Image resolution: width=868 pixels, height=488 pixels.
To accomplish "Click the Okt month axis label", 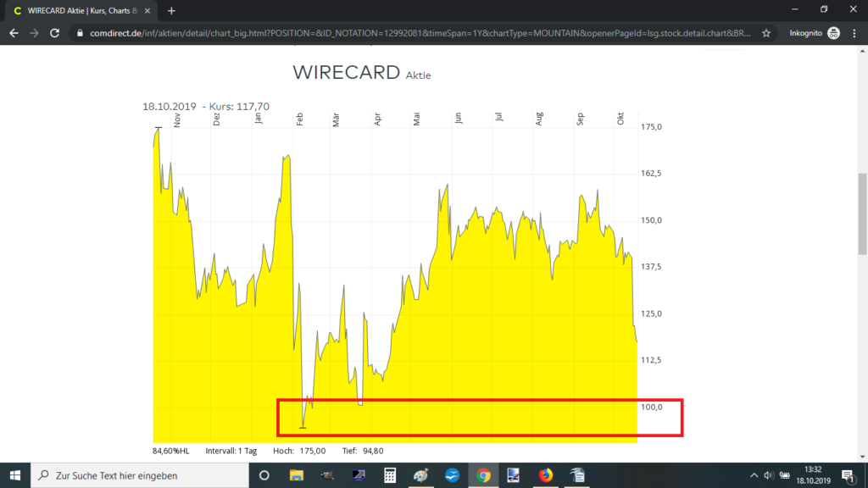I will point(620,119).
